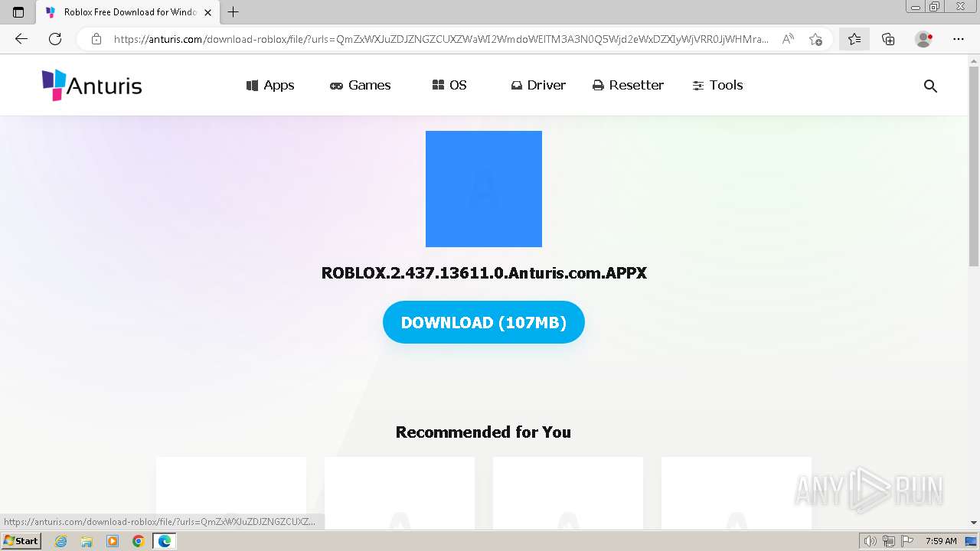Open the Favorites panel
This screenshot has width=980, height=551.
tap(854, 39)
